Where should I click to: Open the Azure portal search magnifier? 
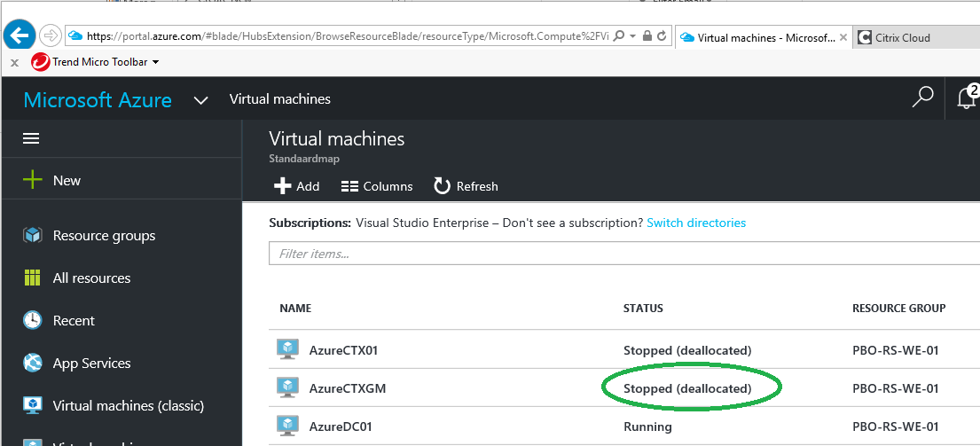coord(922,97)
